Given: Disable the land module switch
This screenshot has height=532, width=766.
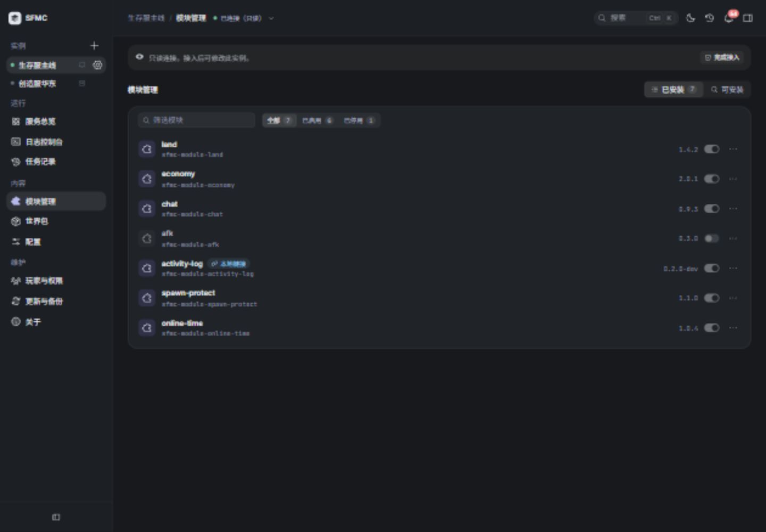Looking at the screenshot, I should tap(712, 149).
